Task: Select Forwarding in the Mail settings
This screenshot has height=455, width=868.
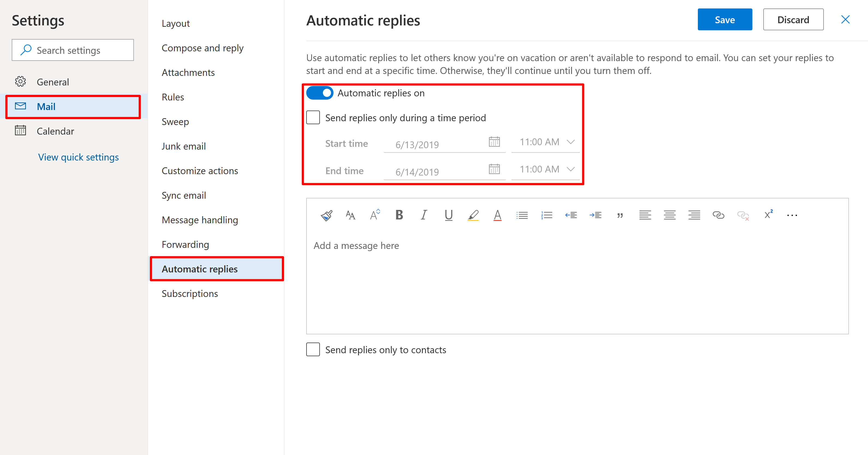Action: [186, 244]
